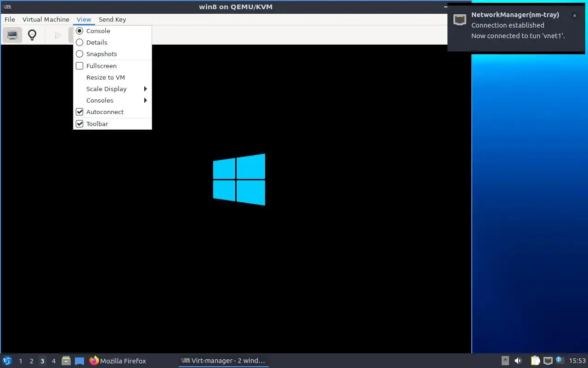Select the Details radio option

(113, 42)
